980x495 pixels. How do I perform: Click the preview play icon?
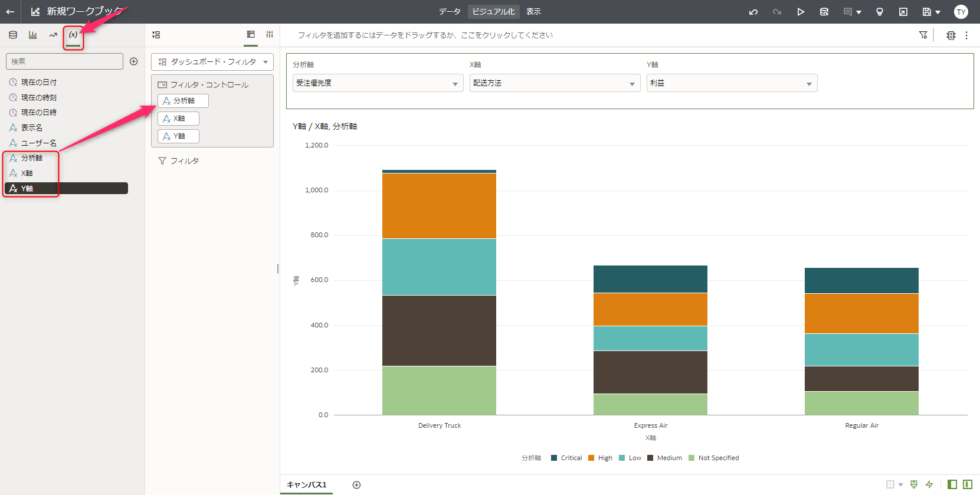(801, 12)
